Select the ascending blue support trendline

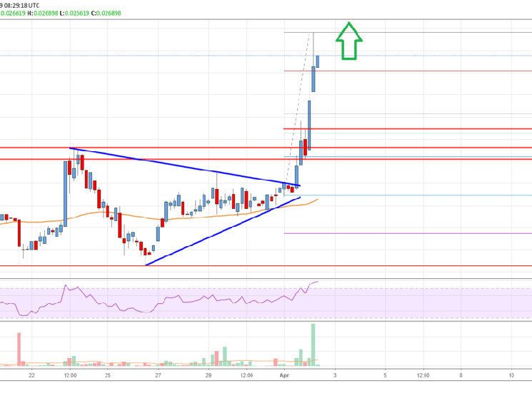[223, 231]
